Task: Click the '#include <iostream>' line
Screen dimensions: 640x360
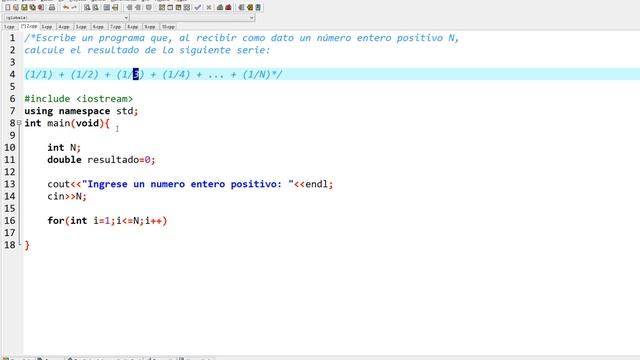Action: click(78, 99)
